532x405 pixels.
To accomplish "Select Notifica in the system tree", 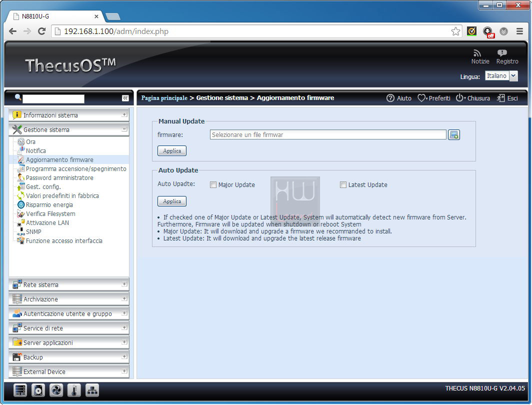I will 36,151.
